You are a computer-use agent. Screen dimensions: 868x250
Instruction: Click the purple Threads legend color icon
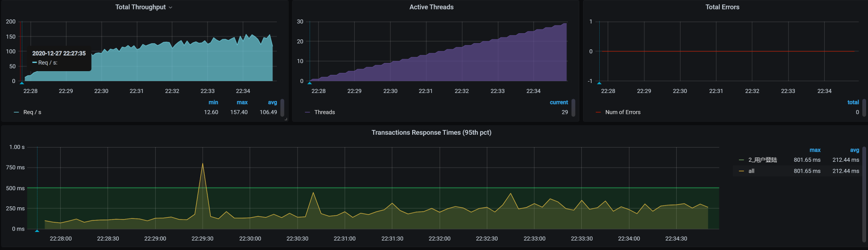[307, 112]
